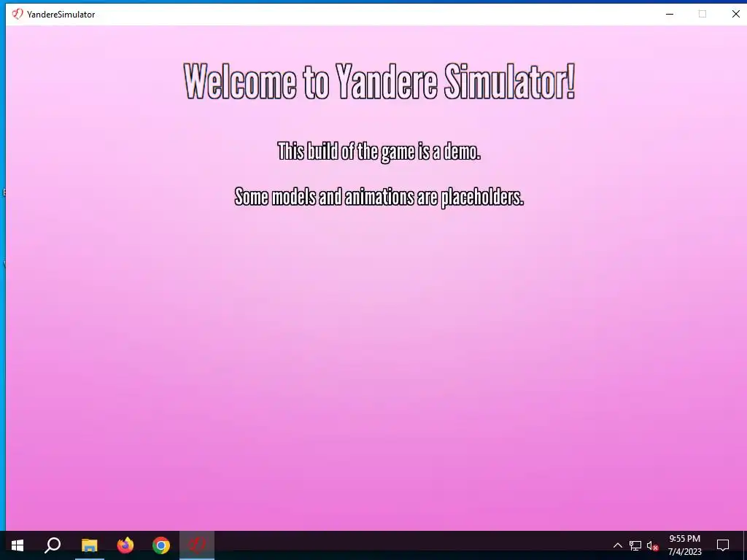Click 'Some models and animations are placeholders.'

point(379,197)
